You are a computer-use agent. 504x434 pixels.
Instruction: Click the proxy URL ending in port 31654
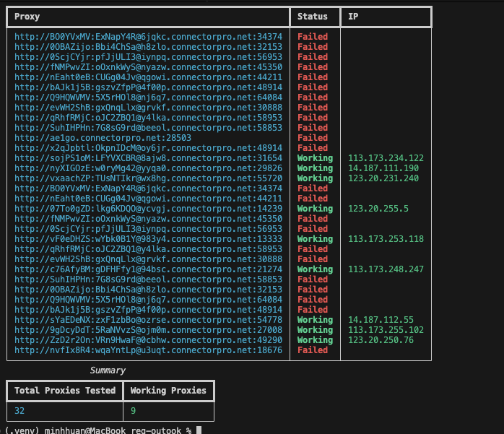[x=148, y=158]
